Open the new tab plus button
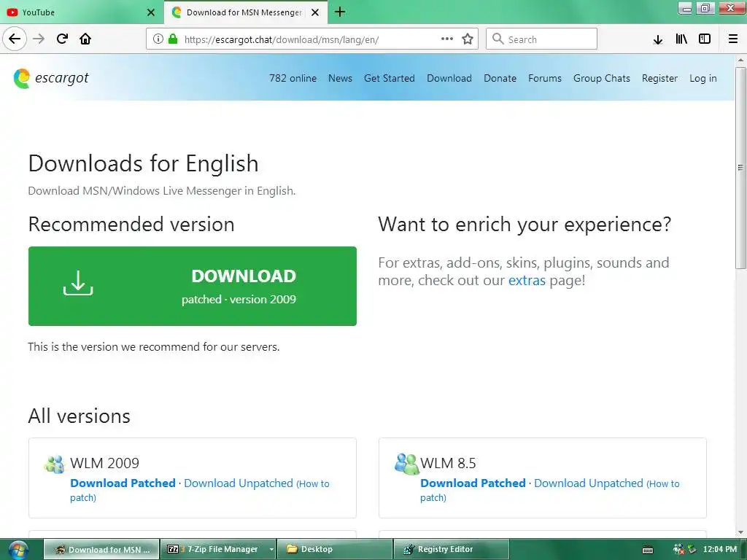 [x=340, y=12]
